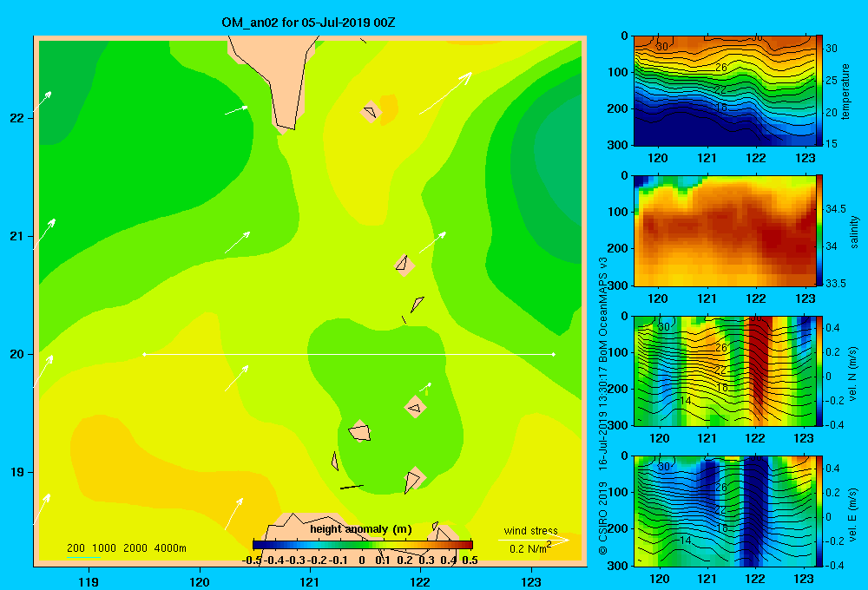The width and height of the screenshot is (868, 590).
Task: Click the 300 depth label on salinity panel
Action: 618,285
